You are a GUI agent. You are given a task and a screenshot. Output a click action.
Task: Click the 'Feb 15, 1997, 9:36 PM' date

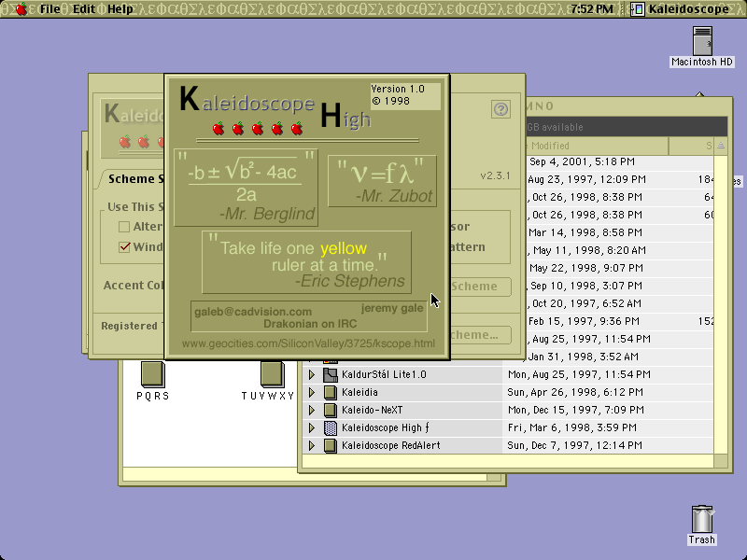click(585, 321)
